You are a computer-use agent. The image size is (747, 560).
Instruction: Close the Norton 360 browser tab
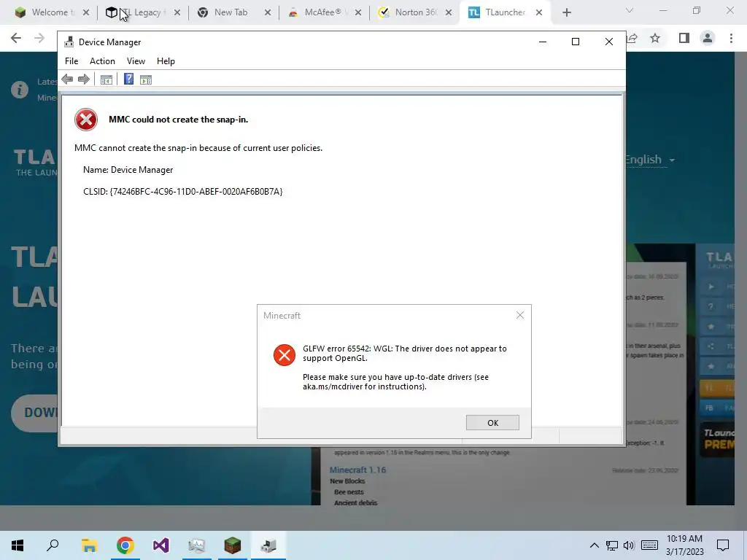coord(449,12)
